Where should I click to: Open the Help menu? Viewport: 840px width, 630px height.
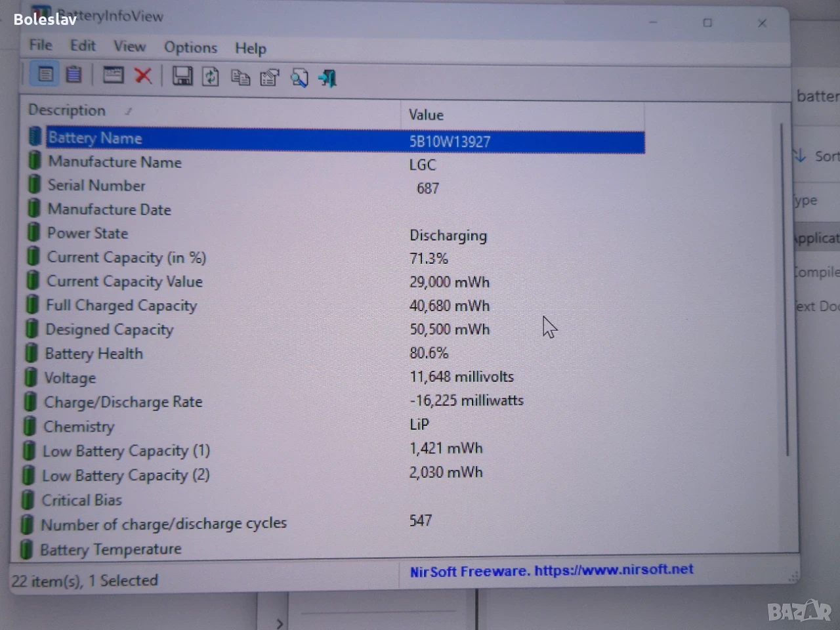[x=251, y=48]
